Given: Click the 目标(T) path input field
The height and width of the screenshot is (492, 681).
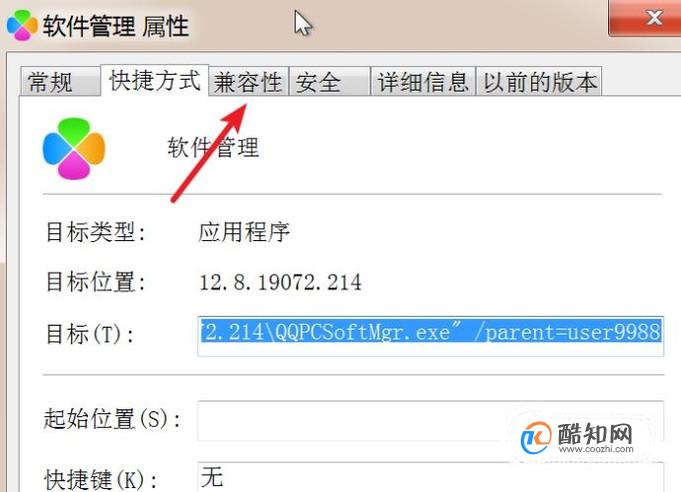Looking at the screenshot, I should (430, 337).
